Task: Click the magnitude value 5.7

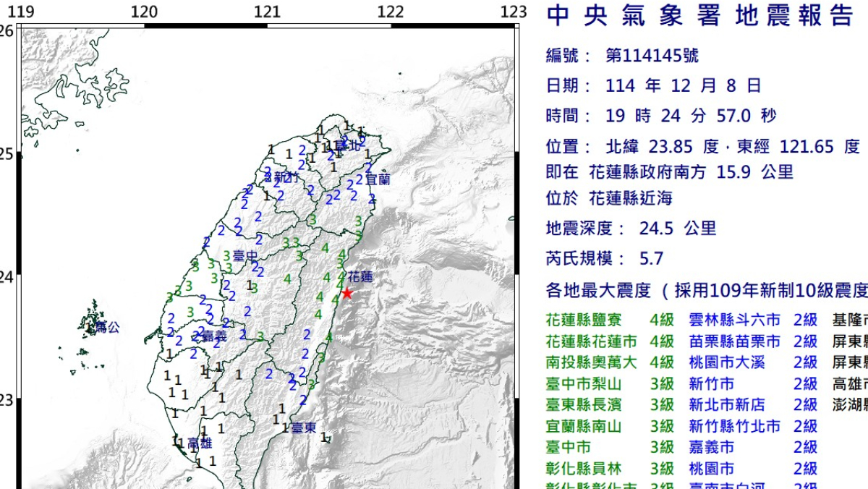Action: click(651, 258)
